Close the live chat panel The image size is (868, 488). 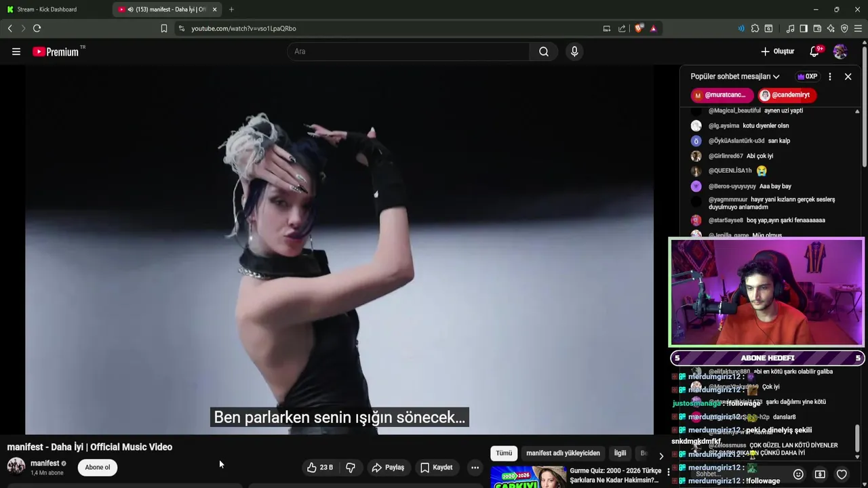pyautogui.click(x=848, y=77)
